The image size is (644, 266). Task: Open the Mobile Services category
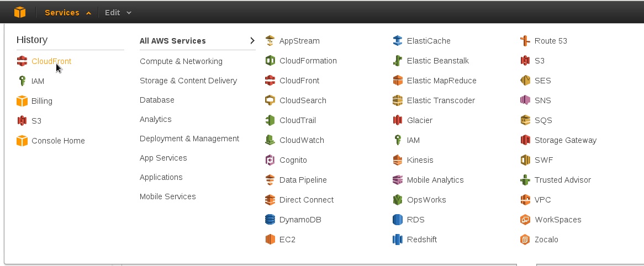click(x=167, y=196)
